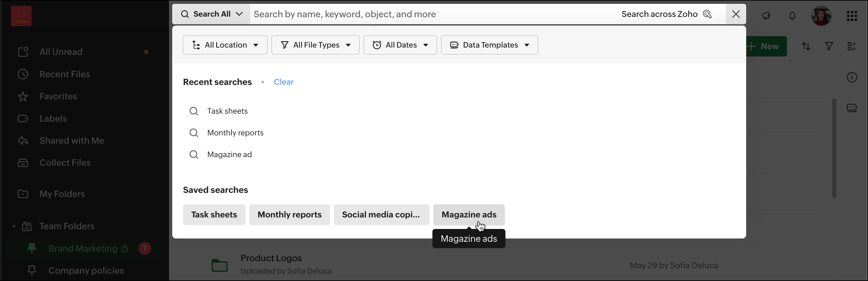The image size is (868, 281).
Task: Click the magnifier icon beside Task sheets
Action: click(194, 111)
